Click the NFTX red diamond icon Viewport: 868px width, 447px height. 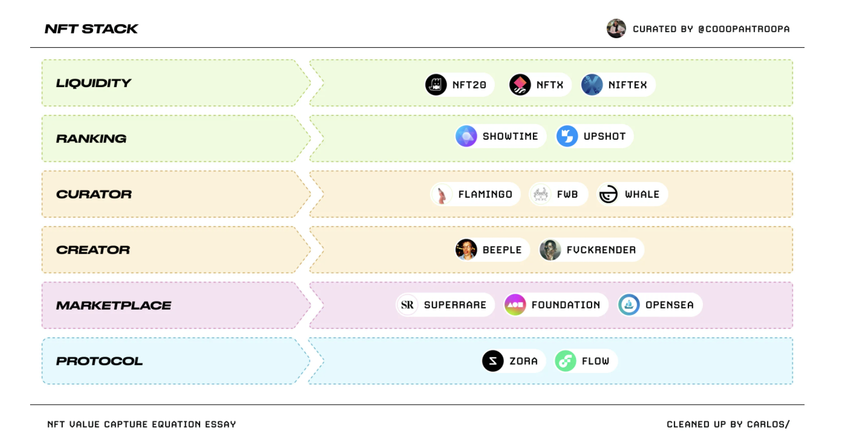pyautogui.click(x=520, y=85)
